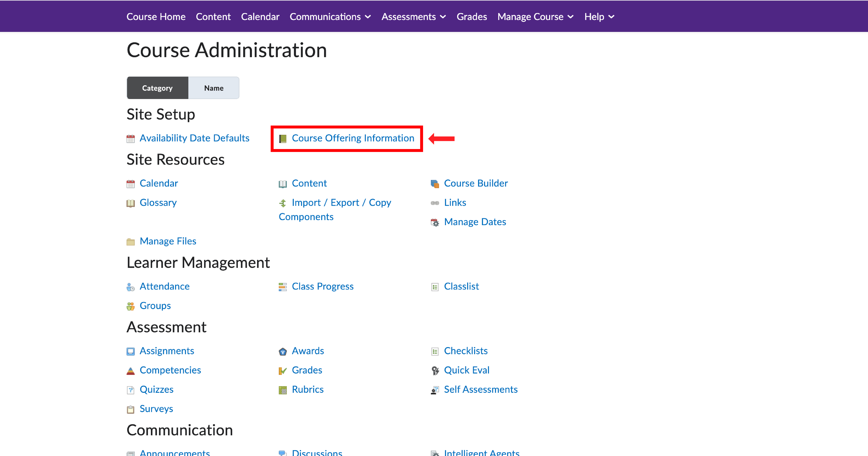This screenshot has width=868, height=456.
Task: Click the Manage Dates gear icon
Action: pyautogui.click(x=435, y=222)
